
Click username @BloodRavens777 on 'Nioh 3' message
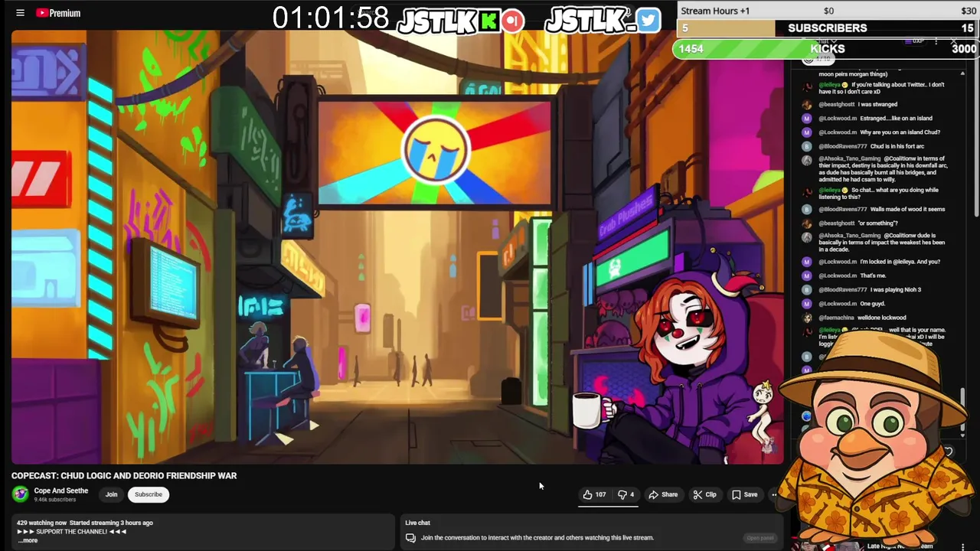pos(843,290)
